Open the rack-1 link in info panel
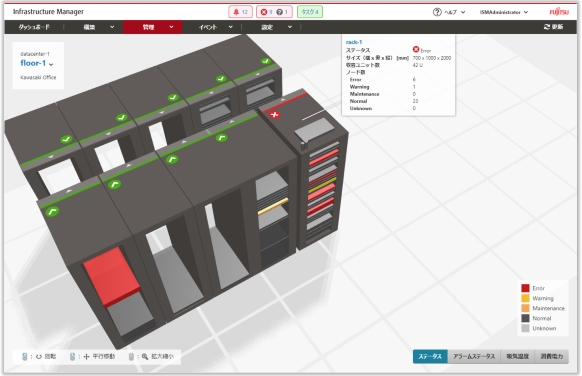Viewport: 582px width, 376px height. tap(354, 42)
